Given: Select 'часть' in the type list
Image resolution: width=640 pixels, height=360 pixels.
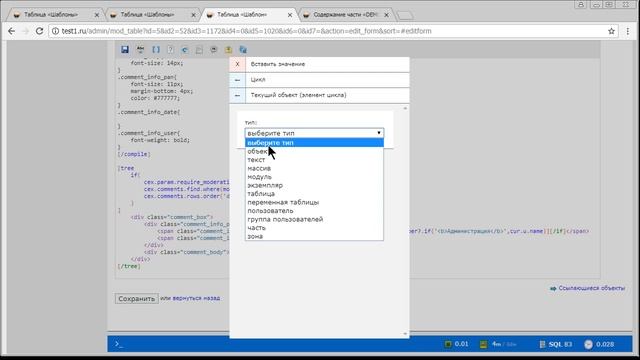Looking at the screenshot, I should [x=314, y=228].
